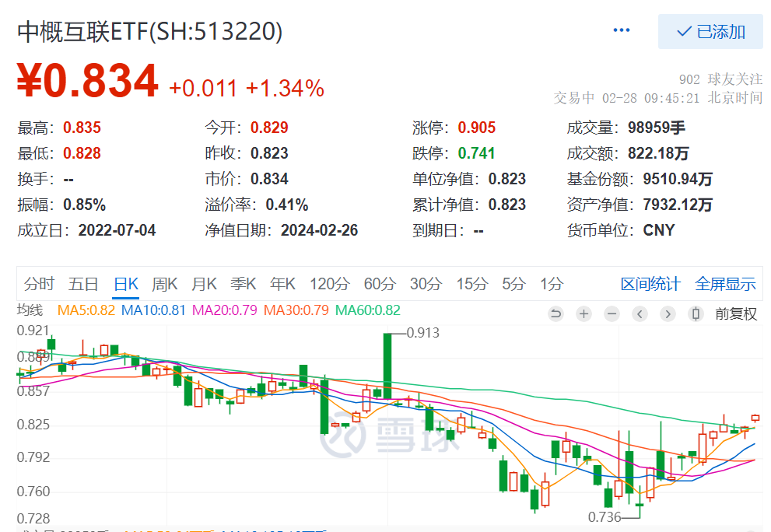Switch to the 分时 intraday tab
The width and height of the screenshot is (771, 532).
point(40,285)
